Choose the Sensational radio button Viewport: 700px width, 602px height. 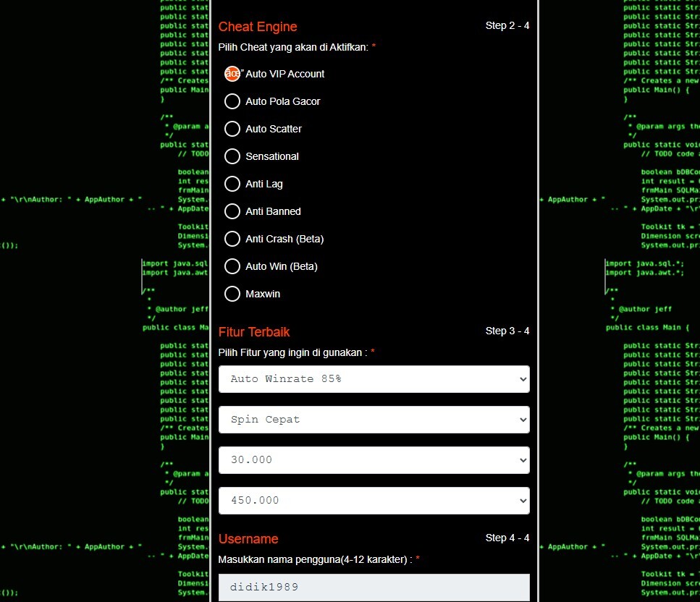[x=232, y=156]
